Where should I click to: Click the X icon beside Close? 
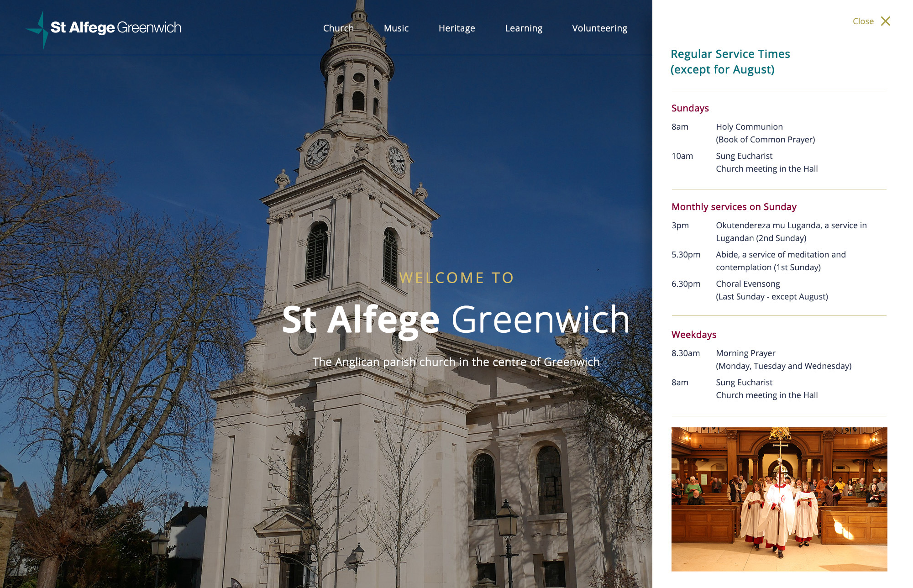885,21
